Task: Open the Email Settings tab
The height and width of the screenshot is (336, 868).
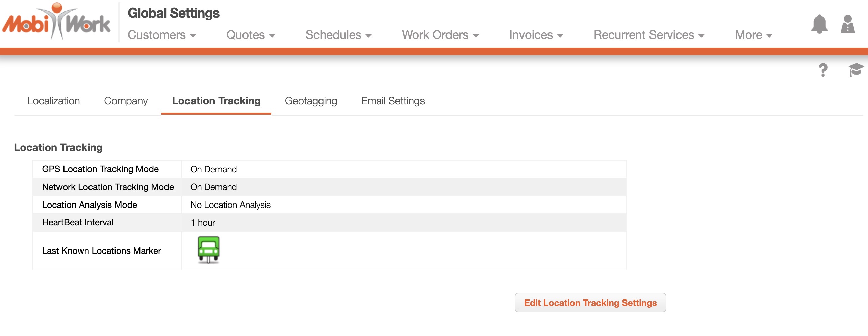Action: tap(393, 101)
